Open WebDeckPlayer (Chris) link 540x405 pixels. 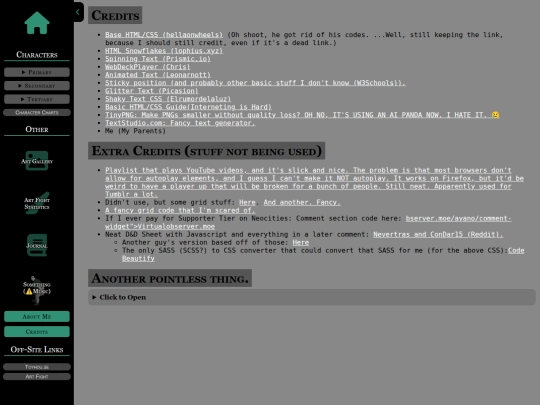(x=147, y=67)
